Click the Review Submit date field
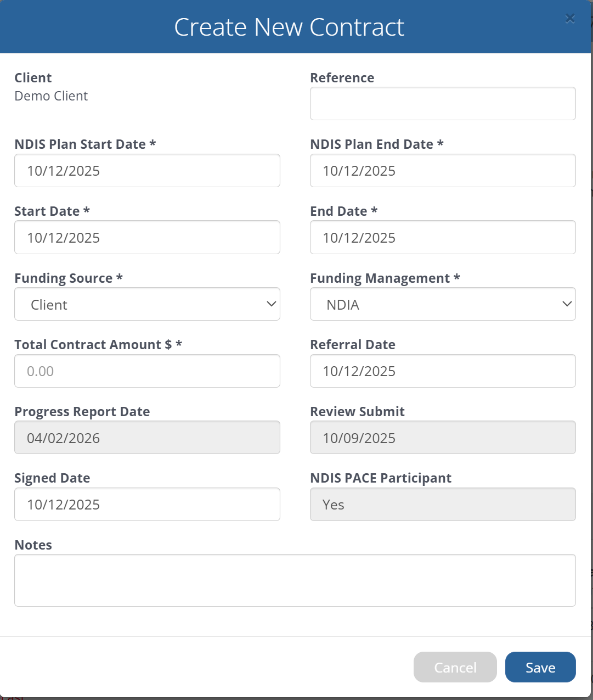Viewport: 593px width, 700px height. (442, 438)
